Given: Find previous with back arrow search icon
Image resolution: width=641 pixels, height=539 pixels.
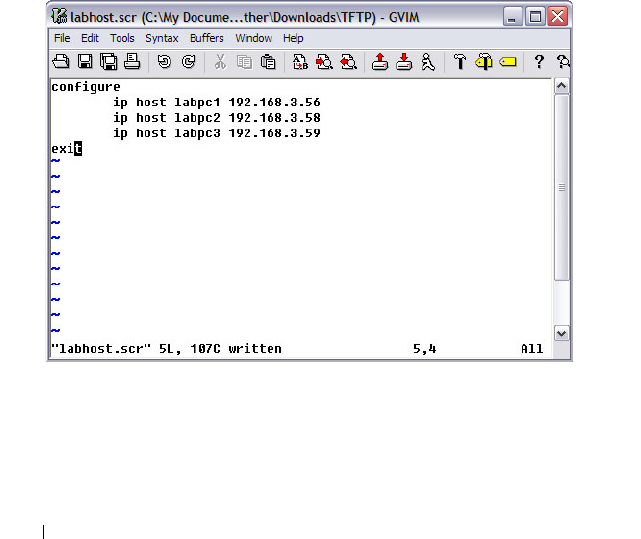Looking at the screenshot, I should tap(349, 62).
